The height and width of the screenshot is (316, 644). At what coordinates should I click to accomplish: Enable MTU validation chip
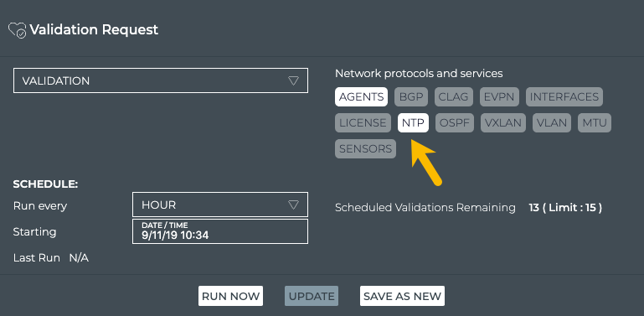point(595,123)
